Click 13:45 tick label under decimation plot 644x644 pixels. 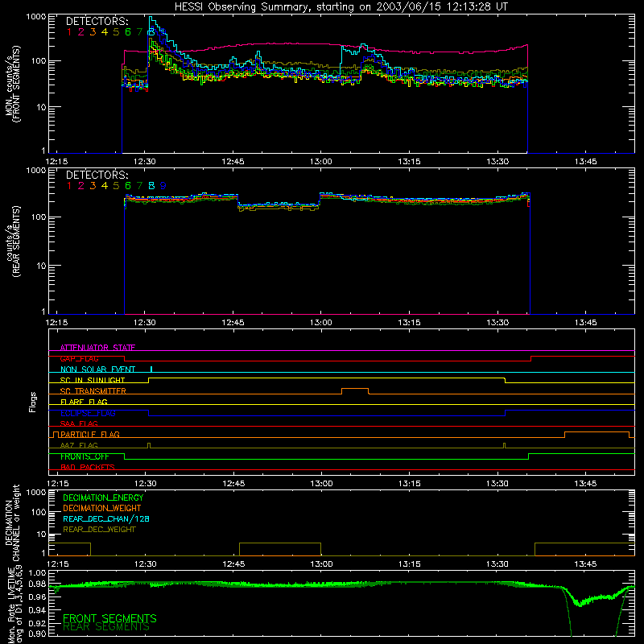[585, 564]
